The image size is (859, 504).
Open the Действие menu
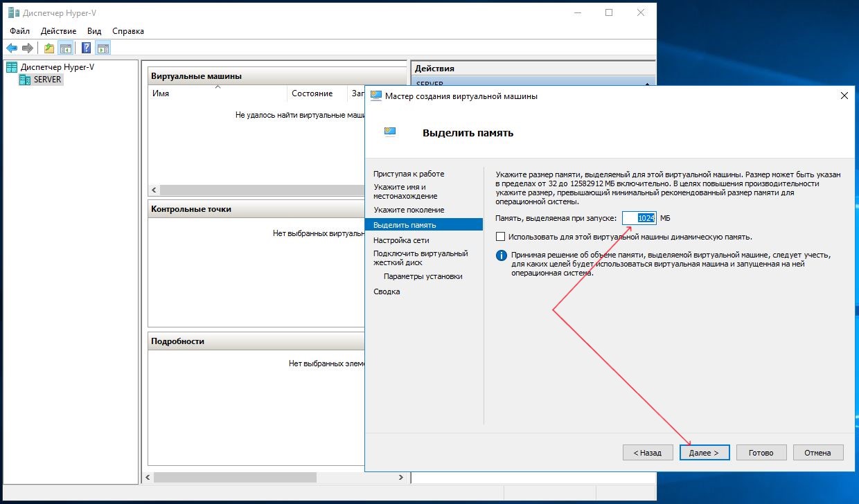(x=58, y=31)
